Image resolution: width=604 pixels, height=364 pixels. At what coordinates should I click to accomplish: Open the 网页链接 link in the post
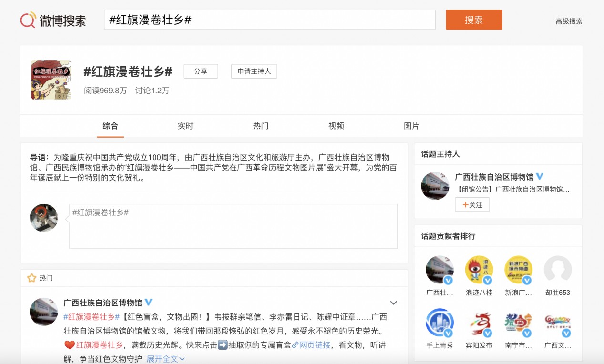[x=311, y=345]
